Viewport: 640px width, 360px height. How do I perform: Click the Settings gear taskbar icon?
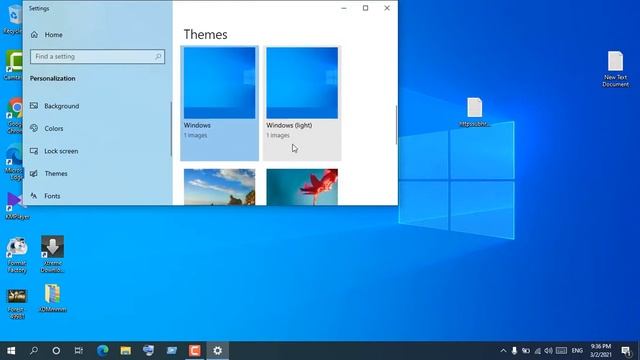tap(218, 350)
